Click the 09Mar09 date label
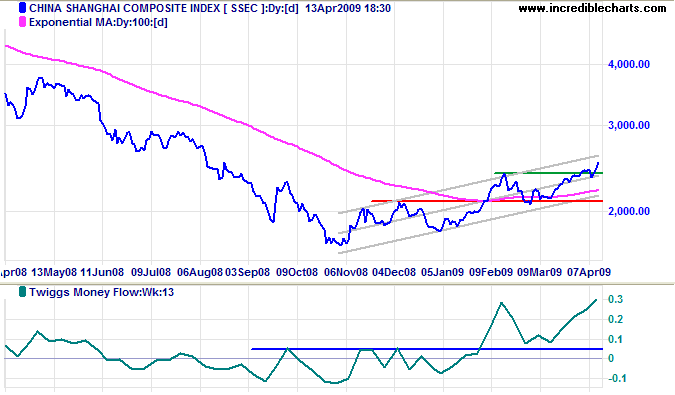 (x=539, y=272)
